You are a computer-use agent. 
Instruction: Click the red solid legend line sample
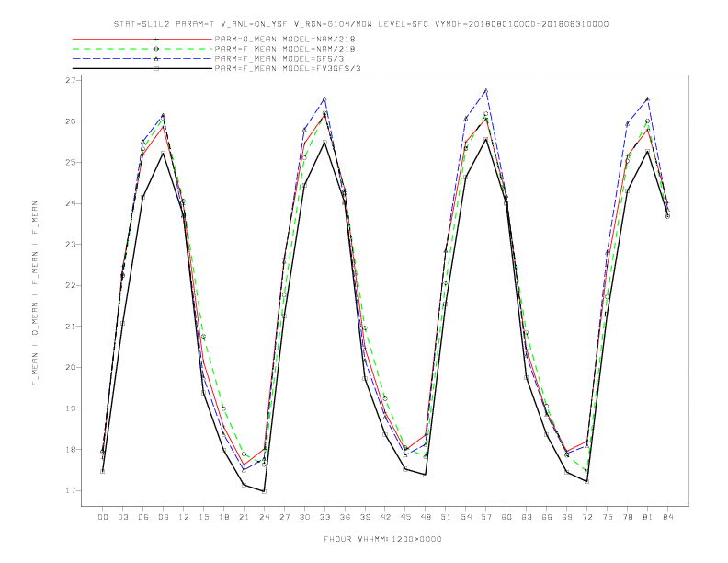142,39
